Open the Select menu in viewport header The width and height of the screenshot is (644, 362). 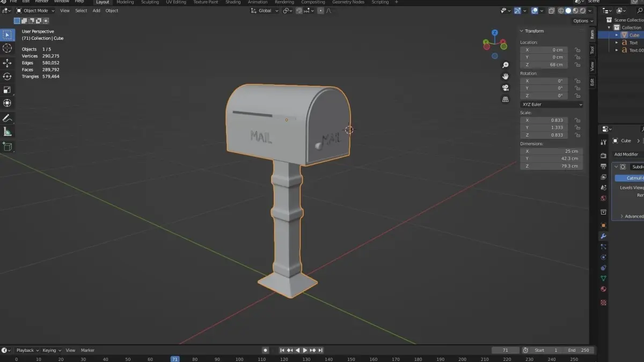[81, 11]
